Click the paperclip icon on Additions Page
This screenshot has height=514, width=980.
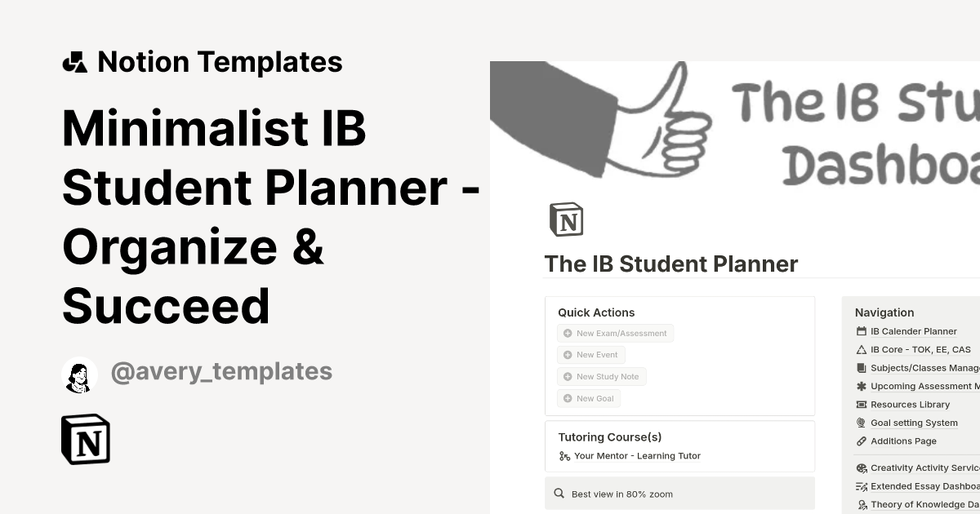click(x=861, y=441)
